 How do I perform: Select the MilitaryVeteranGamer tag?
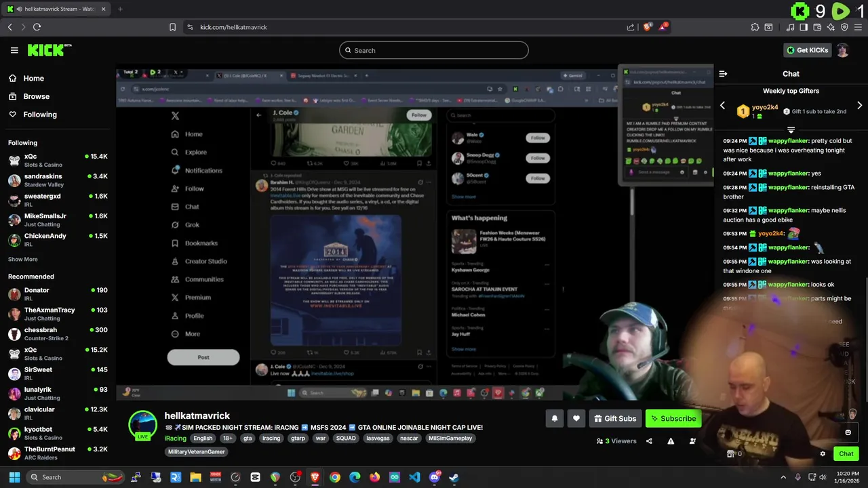click(196, 451)
